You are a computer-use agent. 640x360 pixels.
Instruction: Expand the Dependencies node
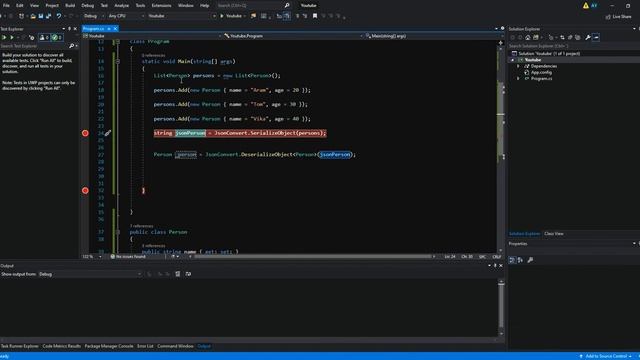(x=519, y=66)
